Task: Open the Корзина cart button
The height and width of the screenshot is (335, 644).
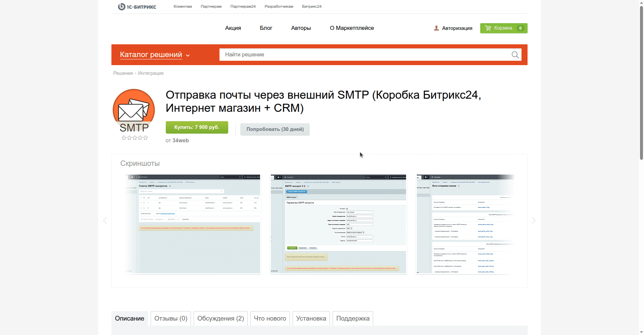Action: (504, 28)
